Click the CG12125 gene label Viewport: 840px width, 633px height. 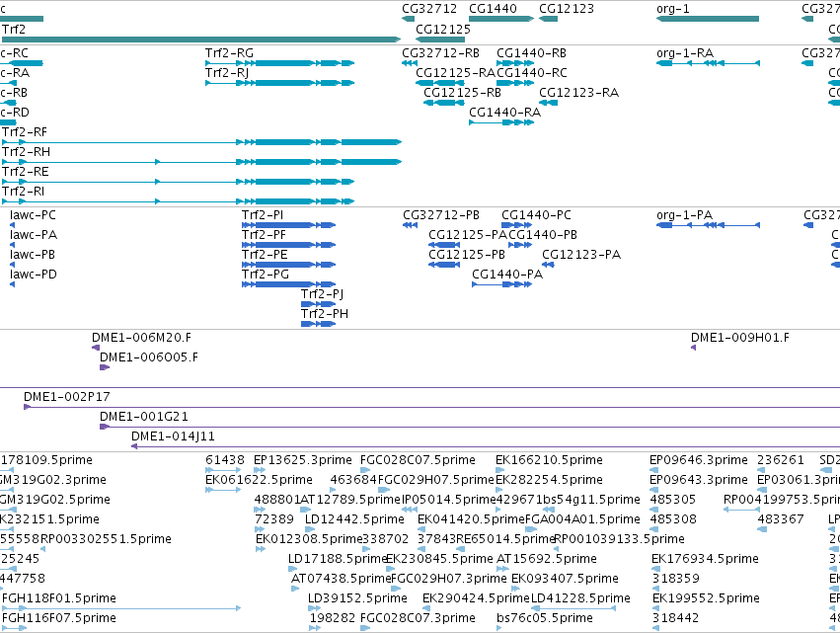(x=443, y=30)
